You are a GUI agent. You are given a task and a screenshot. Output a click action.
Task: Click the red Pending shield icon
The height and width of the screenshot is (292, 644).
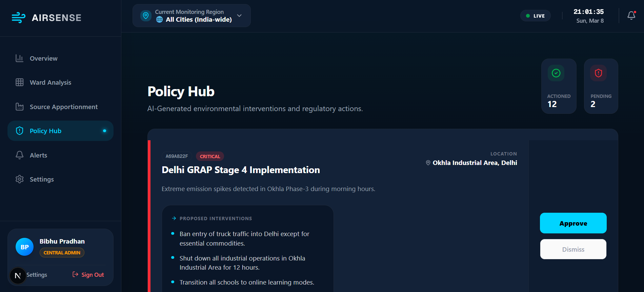[x=599, y=73]
